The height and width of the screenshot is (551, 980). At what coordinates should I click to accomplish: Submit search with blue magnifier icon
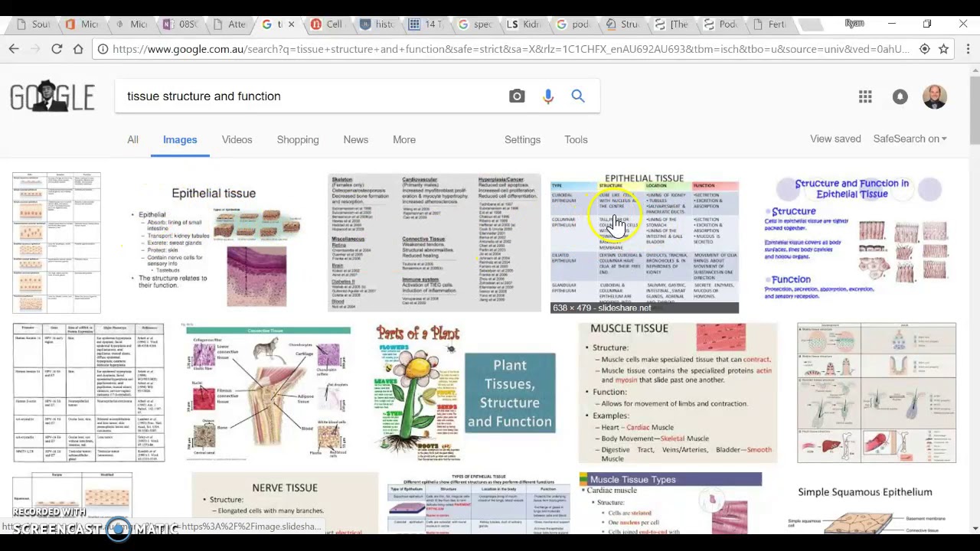[x=578, y=96]
